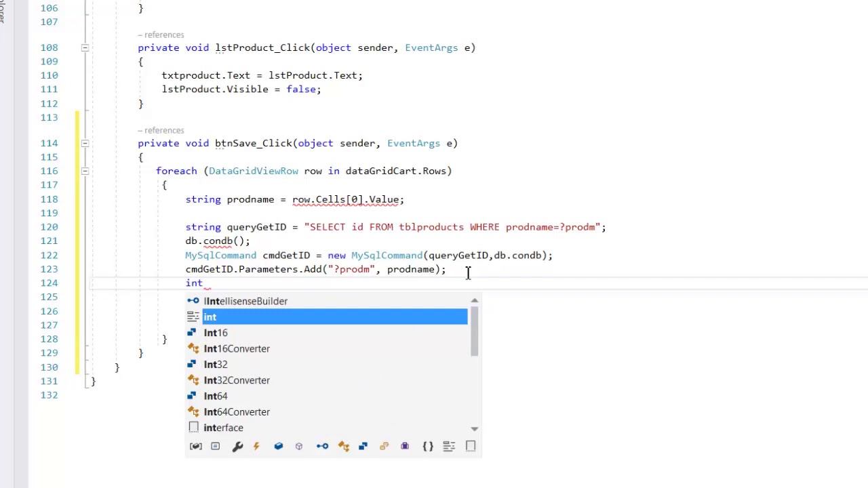
Task: Filter IntelliSense by fields blue block icon
Action: [278, 446]
